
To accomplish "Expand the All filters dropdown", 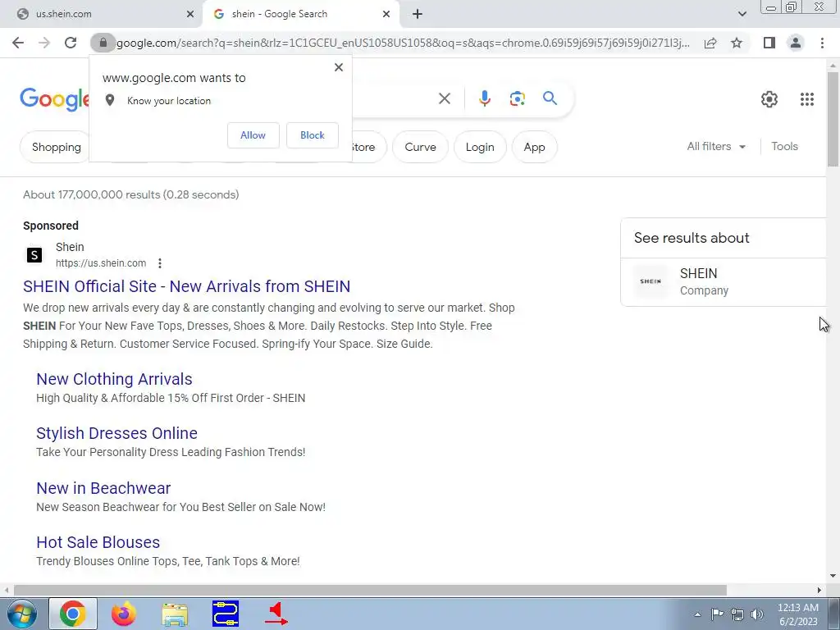I will tap(716, 146).
